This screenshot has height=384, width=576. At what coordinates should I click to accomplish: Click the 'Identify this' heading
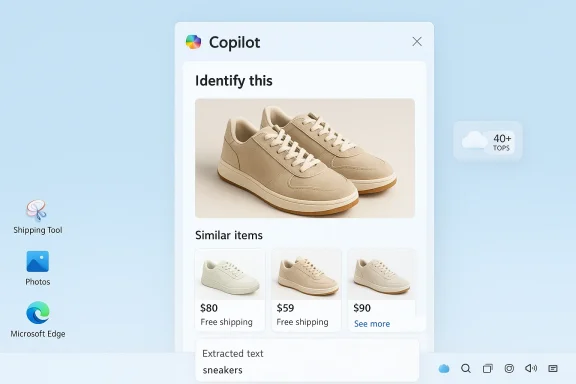point(234,81)
